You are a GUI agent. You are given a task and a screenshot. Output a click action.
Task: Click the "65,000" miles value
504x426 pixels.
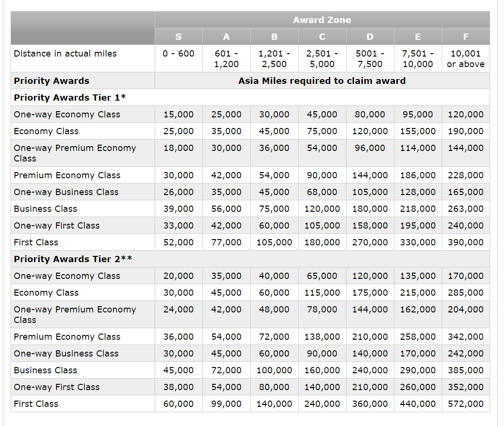click(x=322, y=276)
